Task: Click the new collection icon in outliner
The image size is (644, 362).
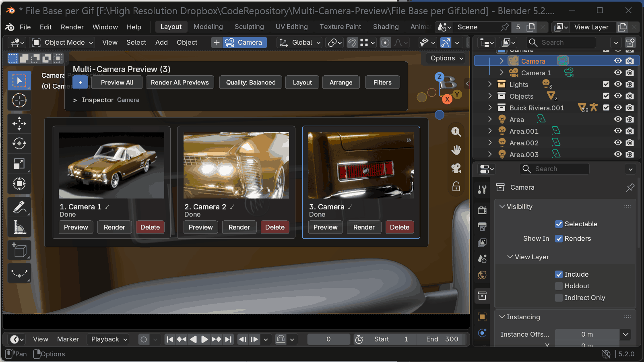Action: (630, 42)
